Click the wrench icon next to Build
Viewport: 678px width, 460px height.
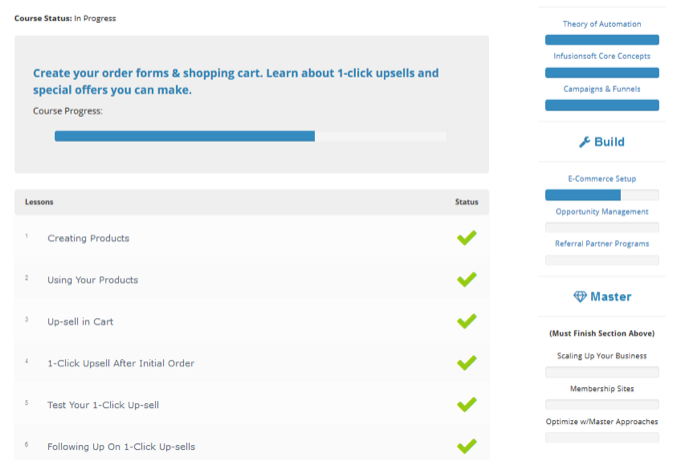(x=585, y=142)
